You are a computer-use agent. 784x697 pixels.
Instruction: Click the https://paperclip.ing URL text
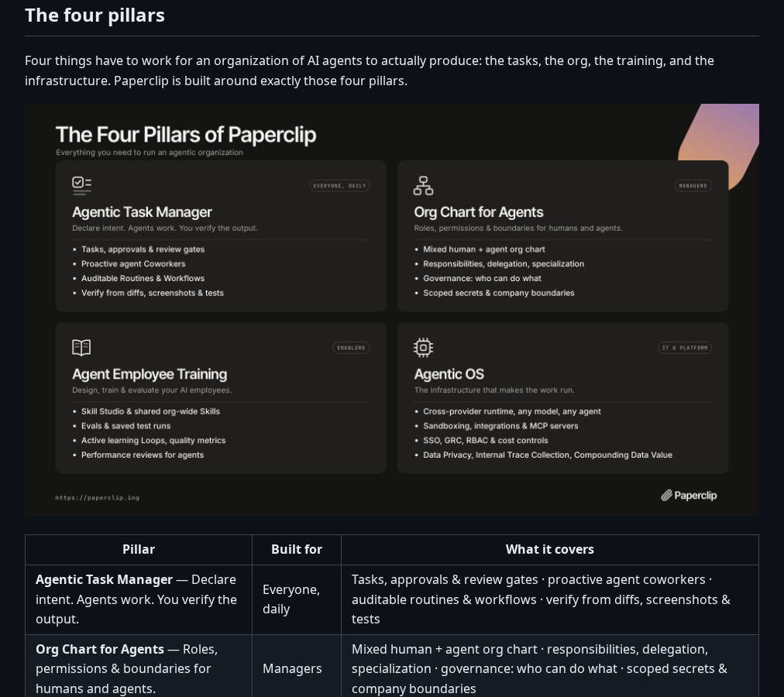point(97,497)
